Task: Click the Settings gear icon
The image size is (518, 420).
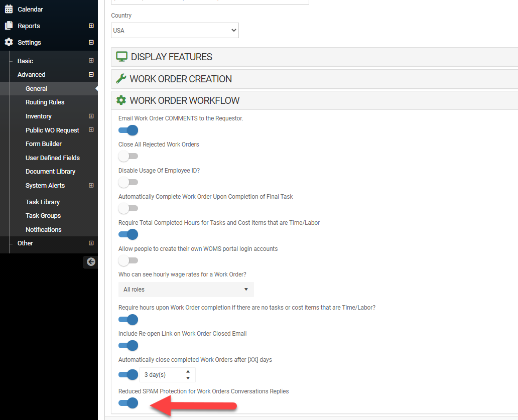Action: pyautogui.click(x=9, y=42)
